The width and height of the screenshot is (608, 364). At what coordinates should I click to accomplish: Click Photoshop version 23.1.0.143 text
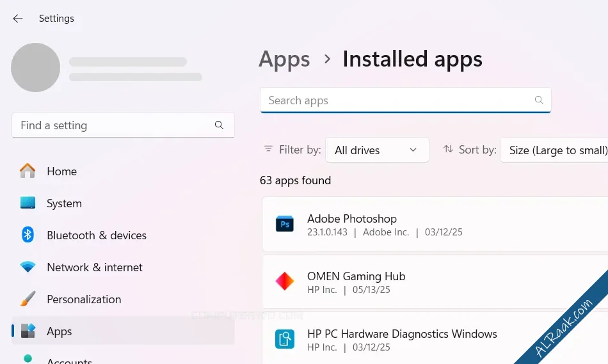click(327, 232)
